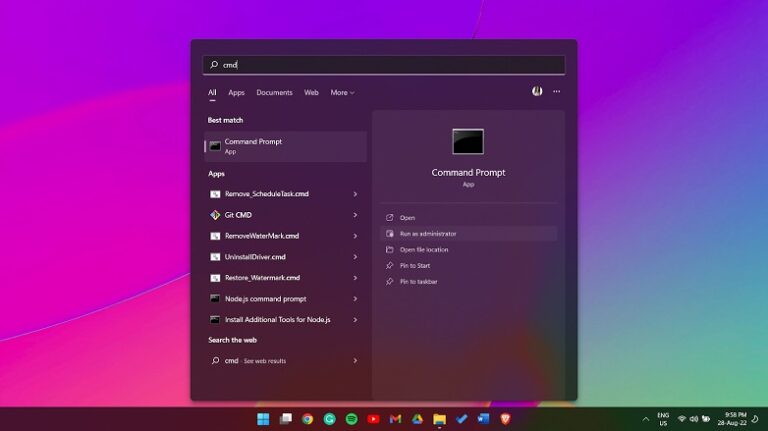Image resolution: width=768 pixels, height=431 pixels.
Task: Expand the More filter dropdown
Action: click(x=342, y=93)
